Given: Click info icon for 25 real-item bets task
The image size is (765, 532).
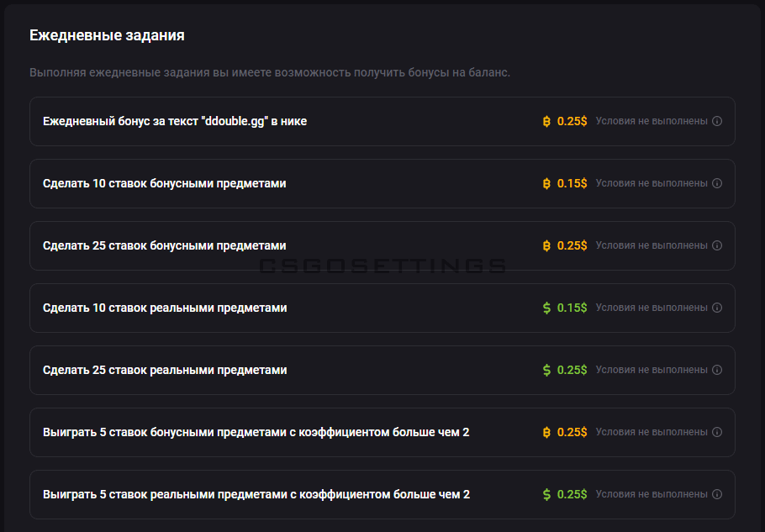Looking at the screenshot, I should pos(717,370).
